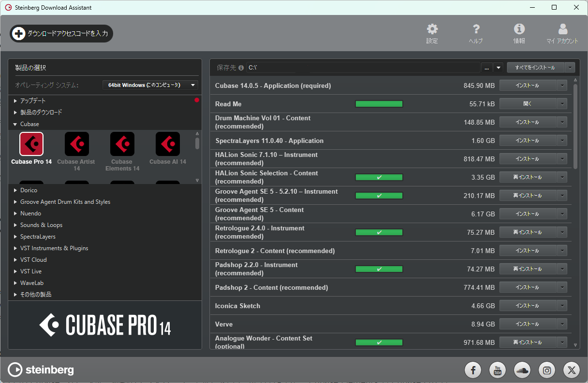The width and height of the screenshot is (588, 383).
Task: Click HALion Sonic Selection completed progress bar
Action: [x=379, y=177]
